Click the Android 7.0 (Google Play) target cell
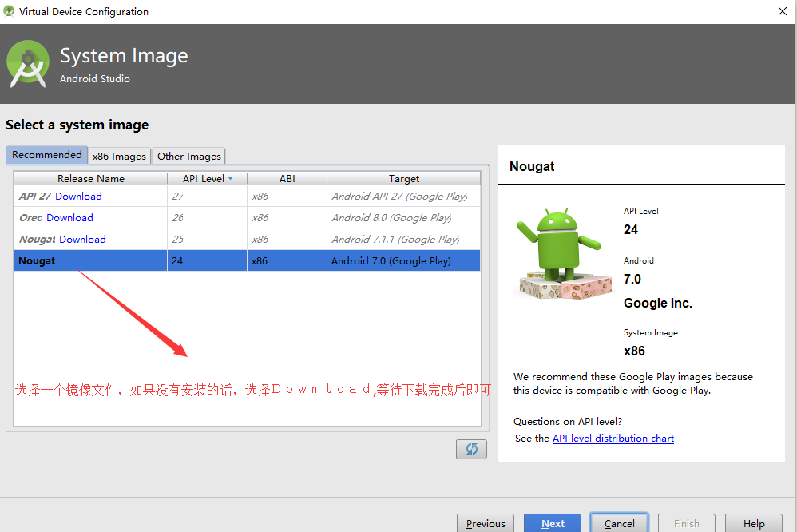 coord(403,261)
